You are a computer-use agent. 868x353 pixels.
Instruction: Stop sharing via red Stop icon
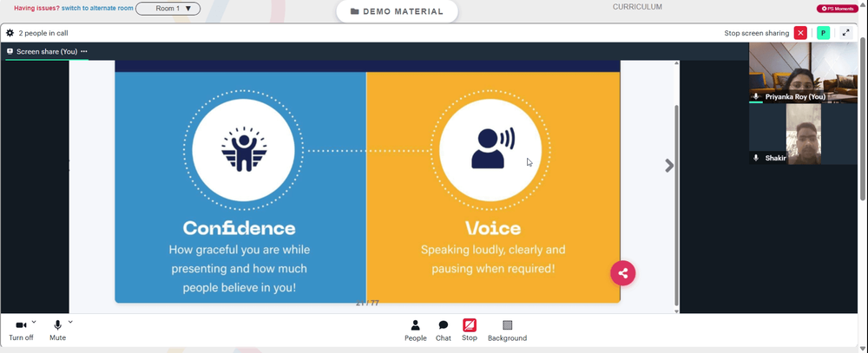click(470, 330)
